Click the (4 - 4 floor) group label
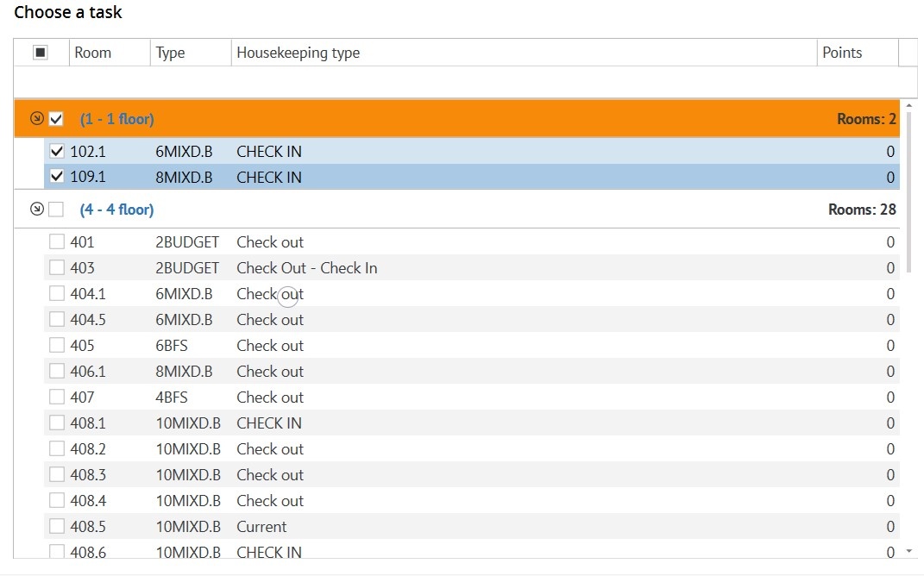 [116, 210]
